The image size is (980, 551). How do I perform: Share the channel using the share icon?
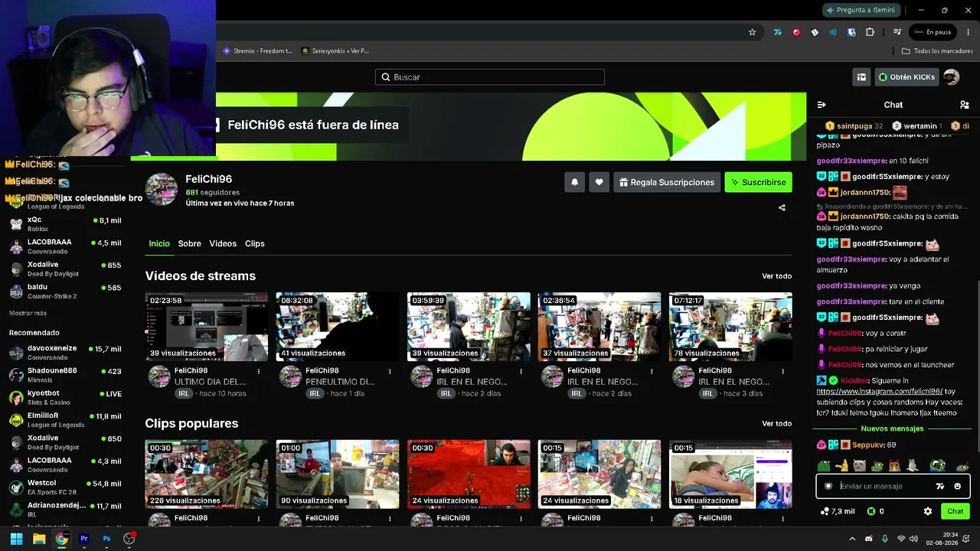(782, 207)
